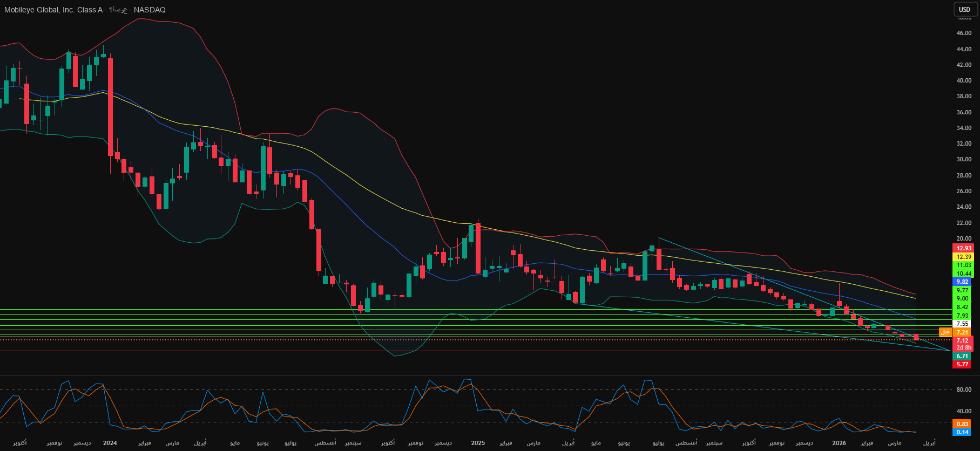Viewport: 980px width, 451px height.
Task: Click the orange قبل pre-market tag
Action: 945,332
